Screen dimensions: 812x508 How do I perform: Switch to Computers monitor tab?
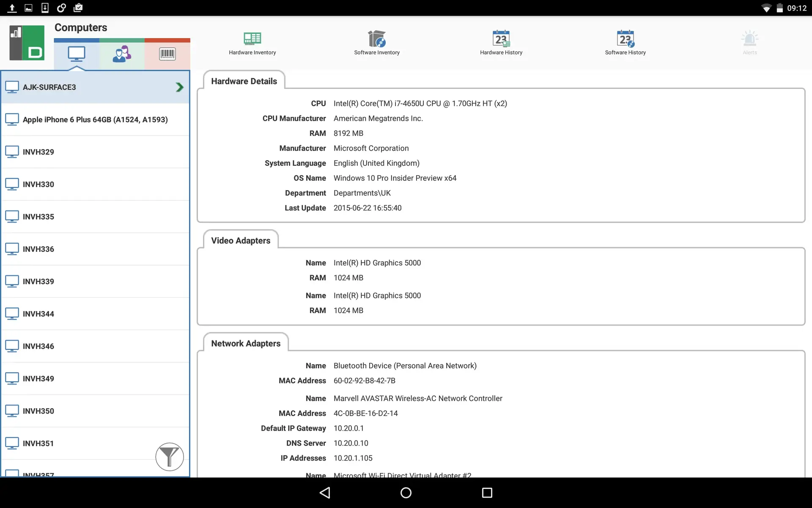pyautogui.click(x=77, y=54)
